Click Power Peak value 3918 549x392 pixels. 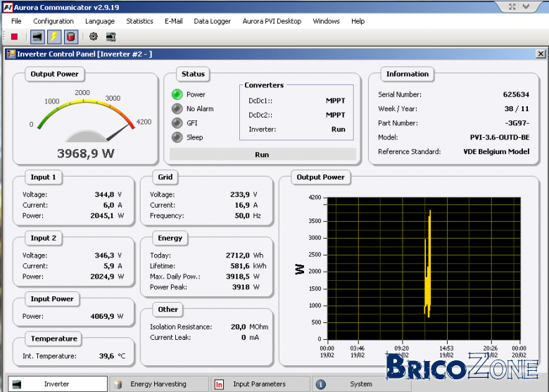[241, 287]
